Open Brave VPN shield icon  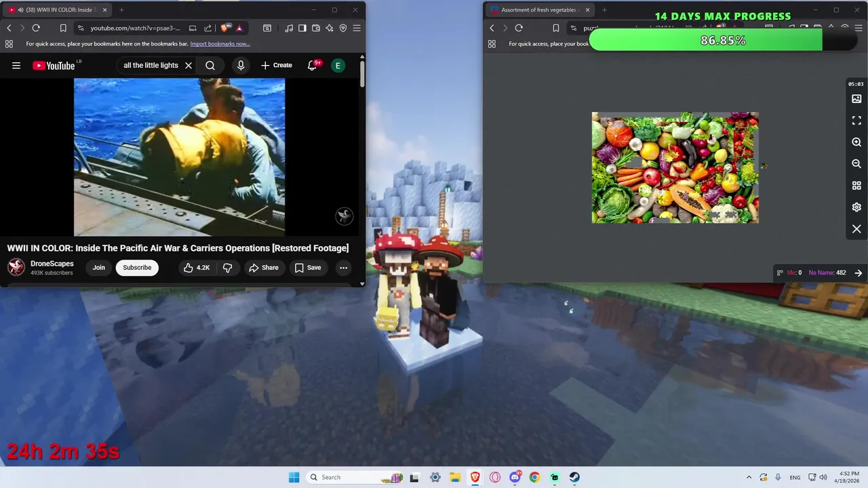tap(343, 28)
